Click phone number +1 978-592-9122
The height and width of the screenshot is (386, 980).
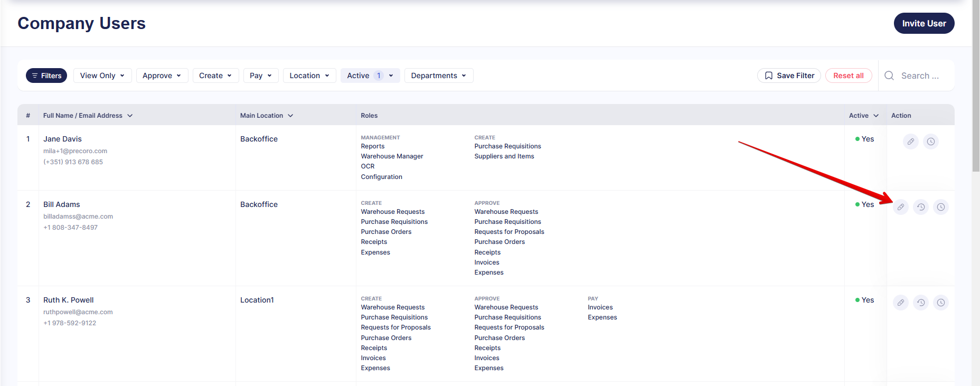pos(70,323)
